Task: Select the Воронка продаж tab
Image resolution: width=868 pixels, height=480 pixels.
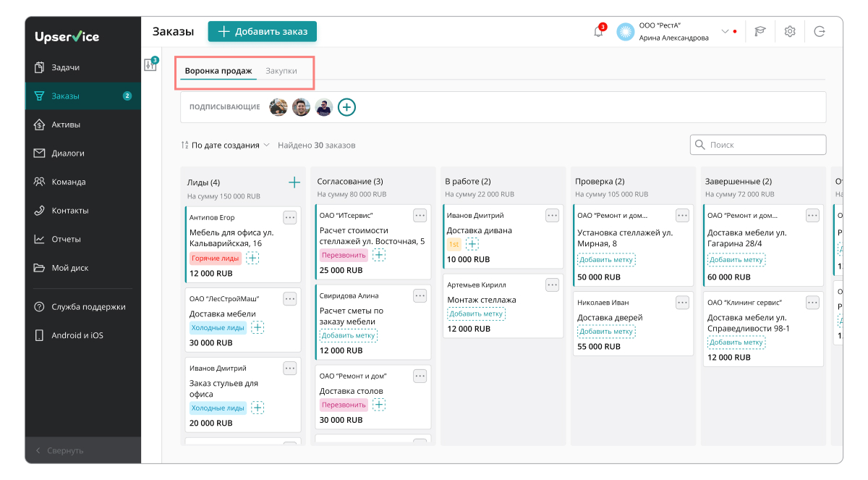Action: [218, 71]
